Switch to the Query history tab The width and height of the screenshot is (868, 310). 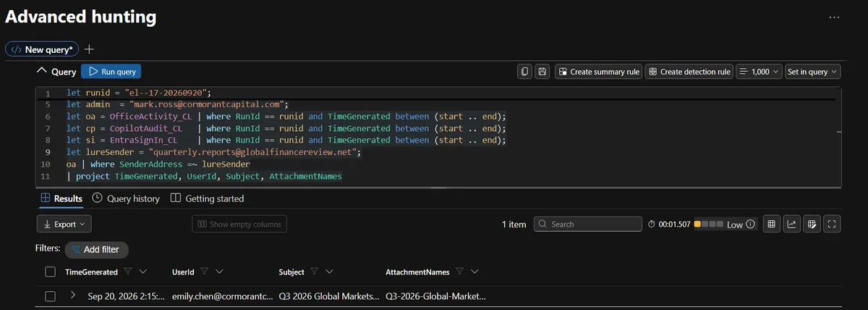(126, 198)
